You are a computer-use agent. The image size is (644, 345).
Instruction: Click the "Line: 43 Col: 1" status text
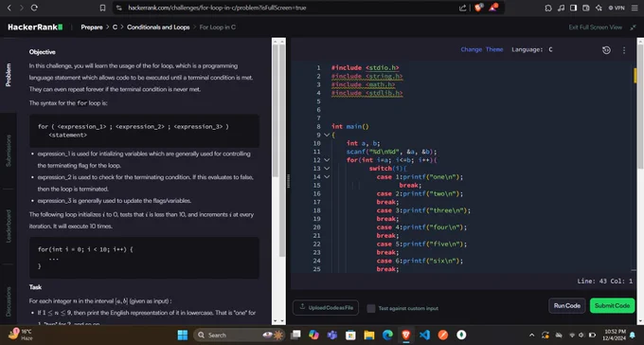coord(604,281)
